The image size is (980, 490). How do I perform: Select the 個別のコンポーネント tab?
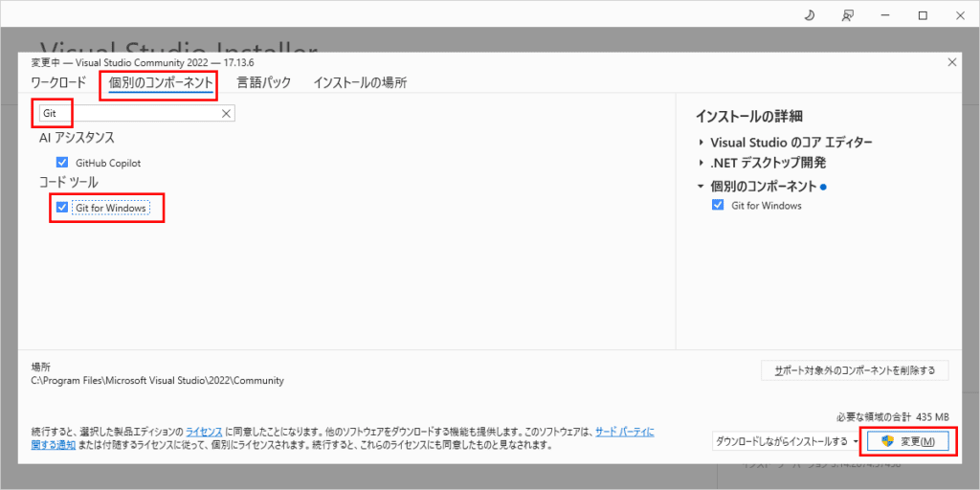[161, 82]
